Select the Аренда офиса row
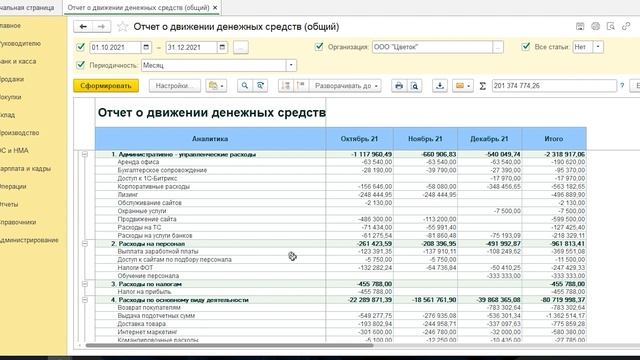Screen dimensions: 640x360 coord(341,162)
